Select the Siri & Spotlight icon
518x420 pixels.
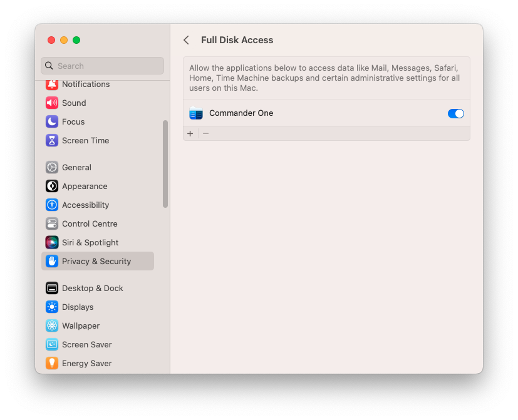point(52,242)
